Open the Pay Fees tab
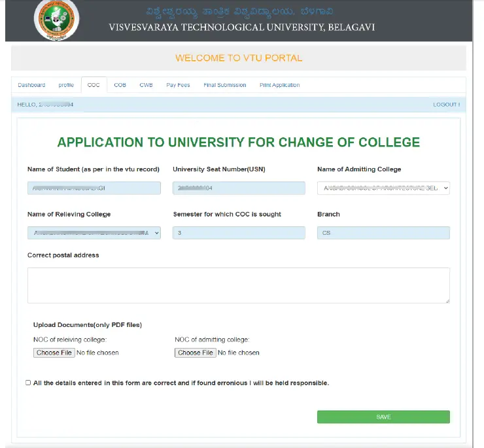484x448 pixels. click(x=178, y=85)
